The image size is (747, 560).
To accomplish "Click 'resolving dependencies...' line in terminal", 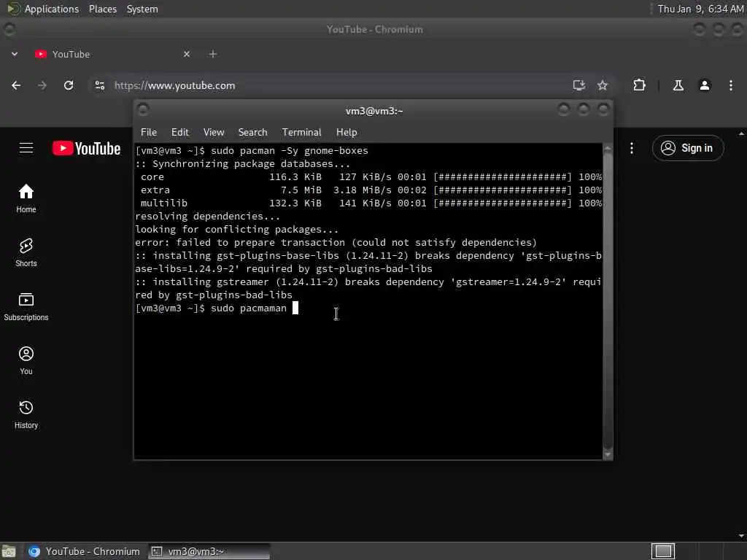I will tap(208, 216).
